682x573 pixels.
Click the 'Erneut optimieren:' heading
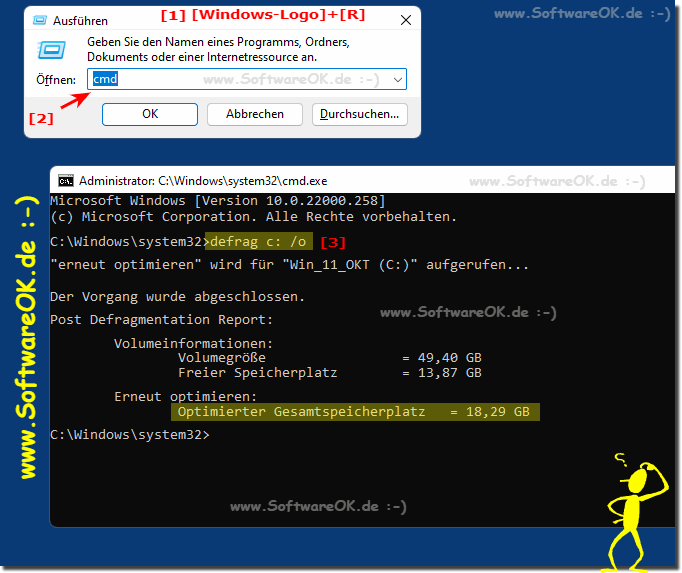coord(185,397)
